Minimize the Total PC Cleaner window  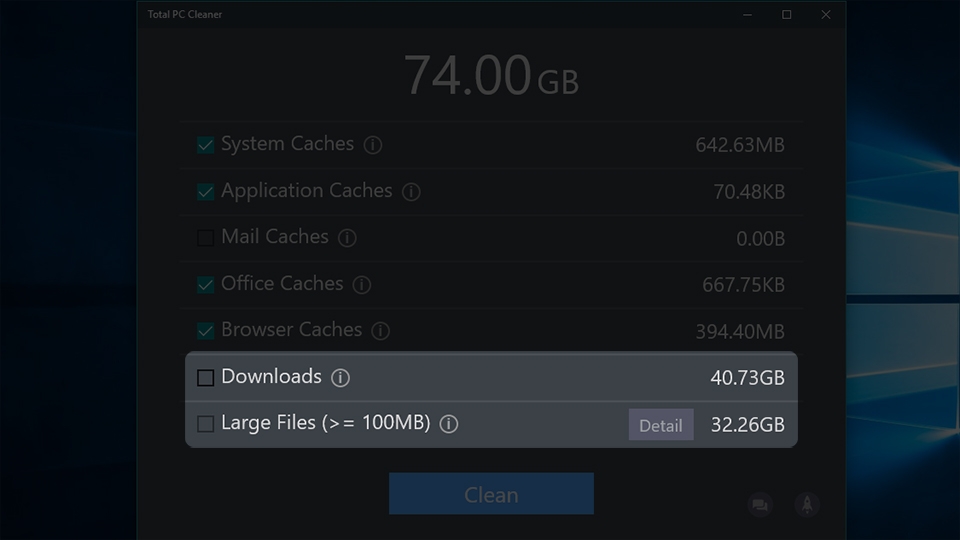[748, 15]
